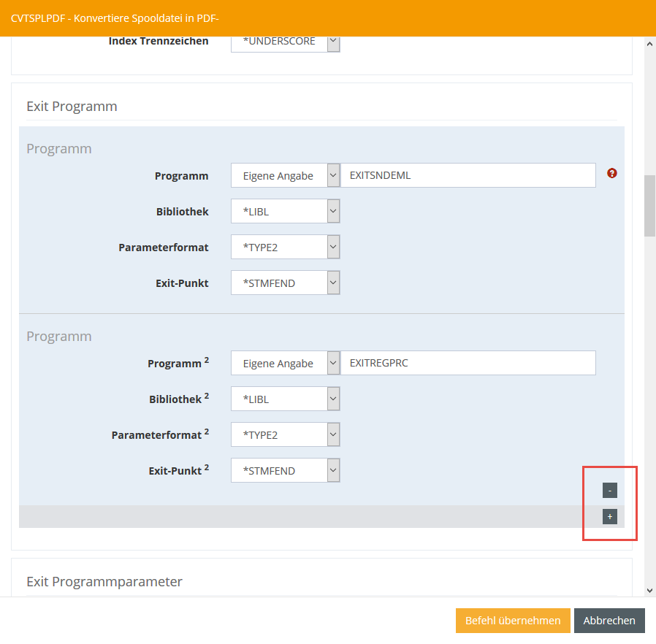Screen dimensions: 656x644
Task: Click the 'Exit Programmparameter' section heading
Action: (104, 582)
